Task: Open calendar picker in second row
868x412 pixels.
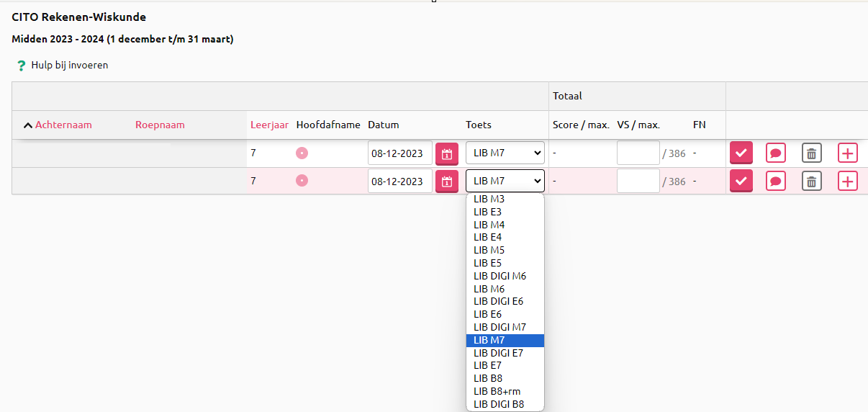Action: [446, 182]
